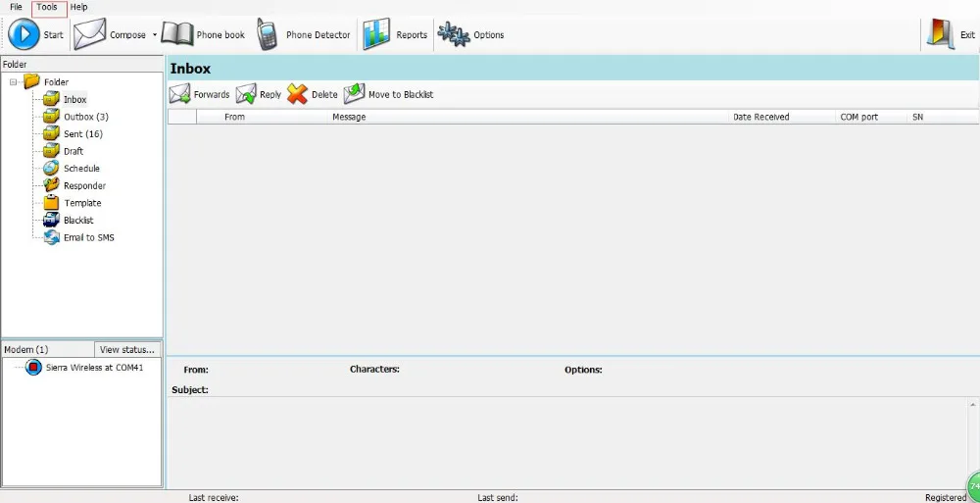Open the File menu

click(x=17, y=7)
